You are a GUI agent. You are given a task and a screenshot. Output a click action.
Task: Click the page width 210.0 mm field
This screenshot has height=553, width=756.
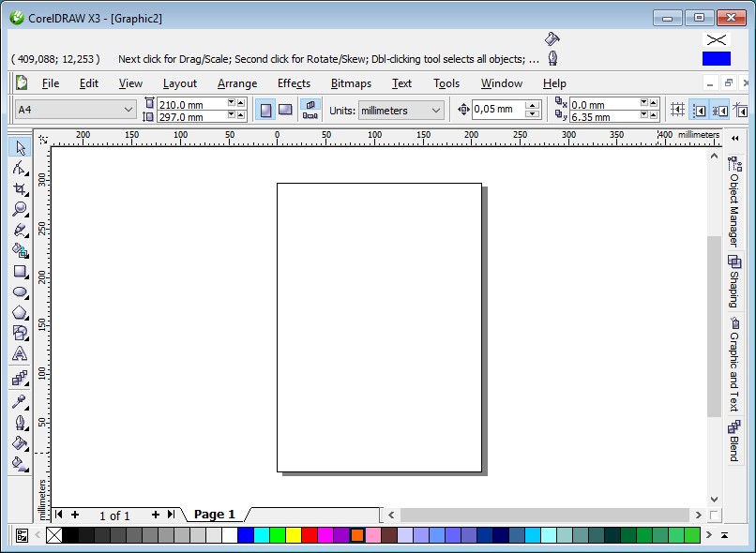[x=191, y=104]
